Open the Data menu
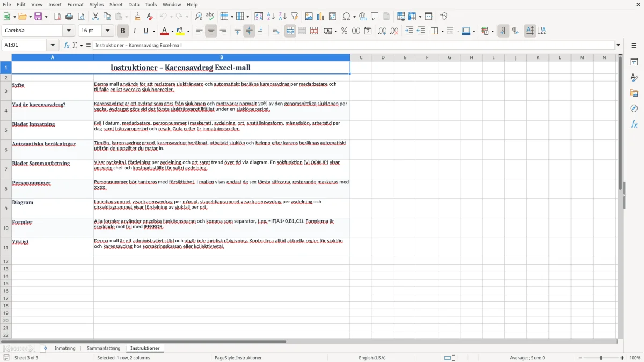 134,4
